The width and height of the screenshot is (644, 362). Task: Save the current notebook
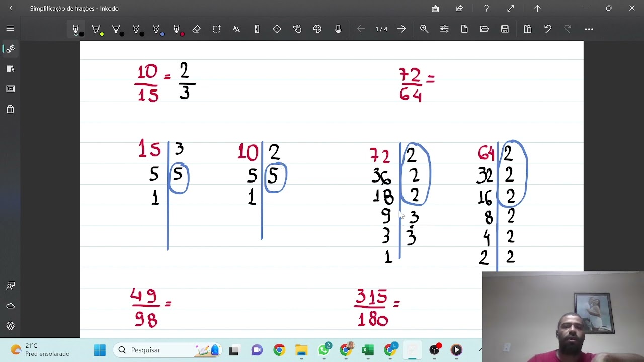505,29
